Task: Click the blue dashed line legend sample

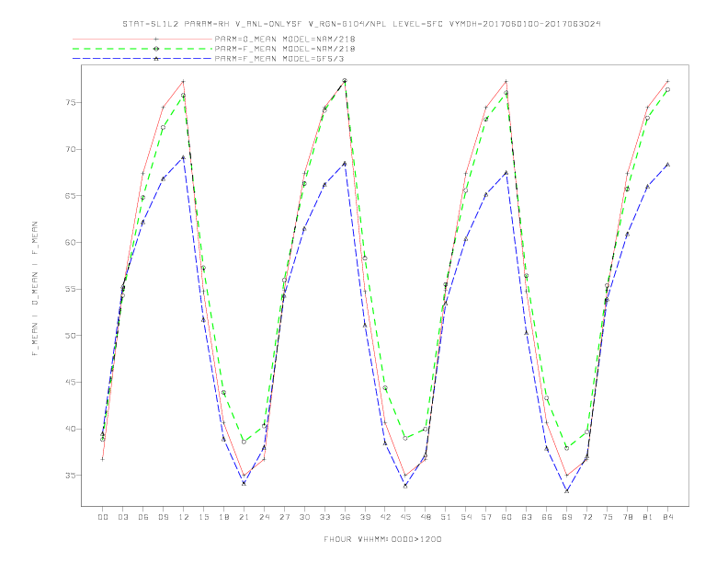Action: point(142,59)
